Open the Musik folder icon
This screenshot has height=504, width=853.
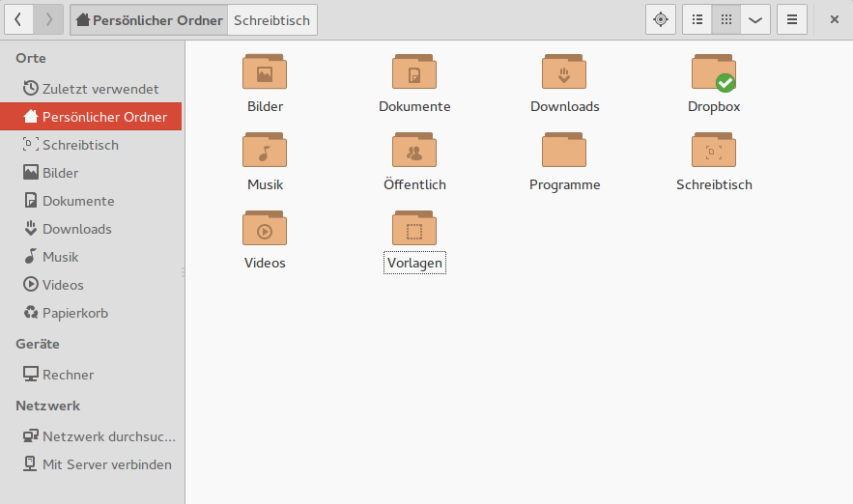(x=265, y=151)
